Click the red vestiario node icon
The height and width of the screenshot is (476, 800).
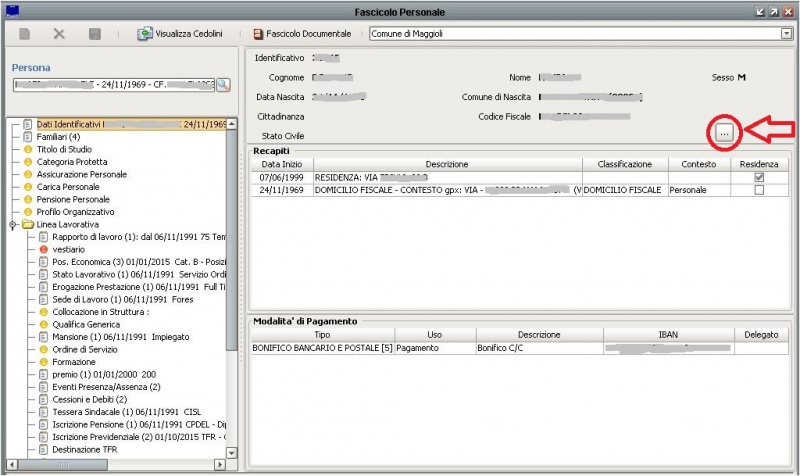[x=44, y=249]
